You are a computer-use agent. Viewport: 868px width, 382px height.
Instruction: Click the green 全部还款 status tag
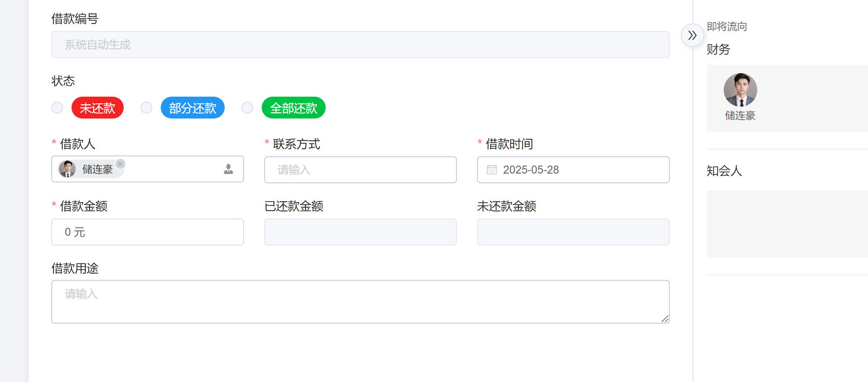(x=293, y=108)
